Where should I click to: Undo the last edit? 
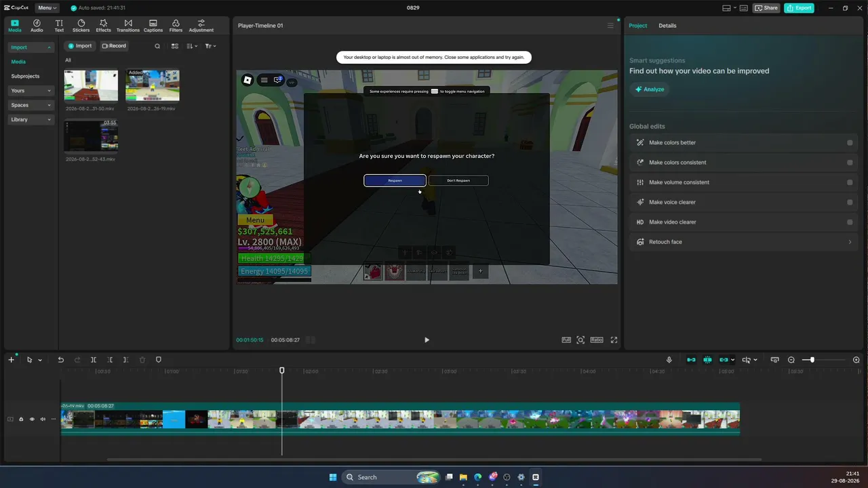[x=60, y=360]
